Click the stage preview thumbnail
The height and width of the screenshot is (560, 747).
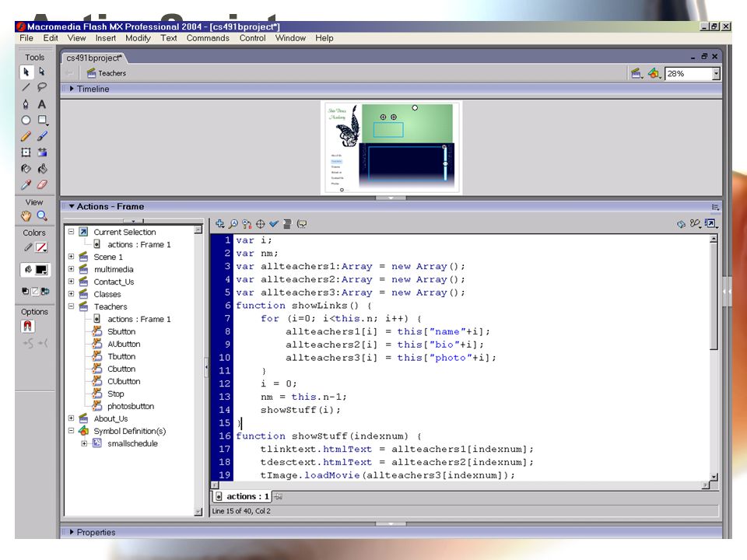pos(391,148)
